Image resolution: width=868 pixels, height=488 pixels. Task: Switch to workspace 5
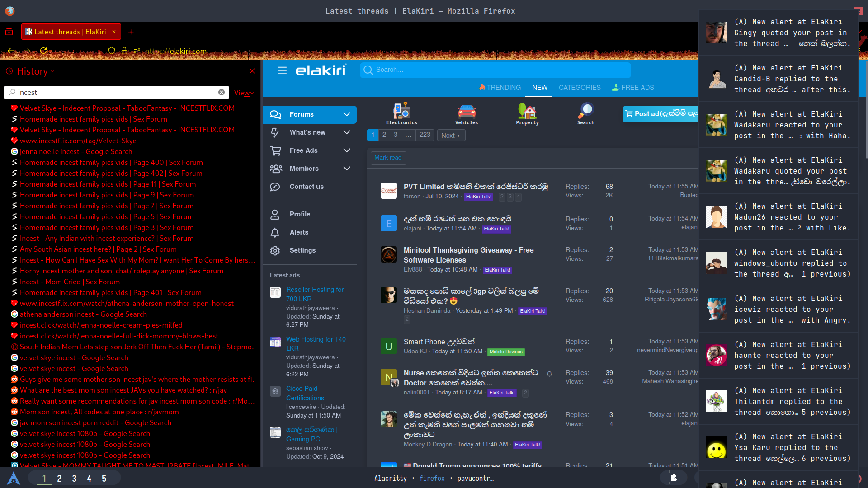pos(104,478)
